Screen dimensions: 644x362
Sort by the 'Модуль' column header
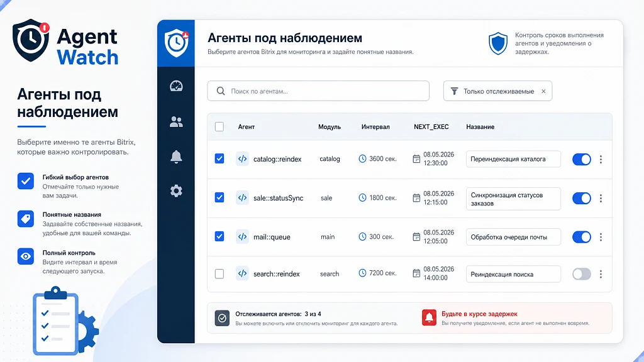330,127
